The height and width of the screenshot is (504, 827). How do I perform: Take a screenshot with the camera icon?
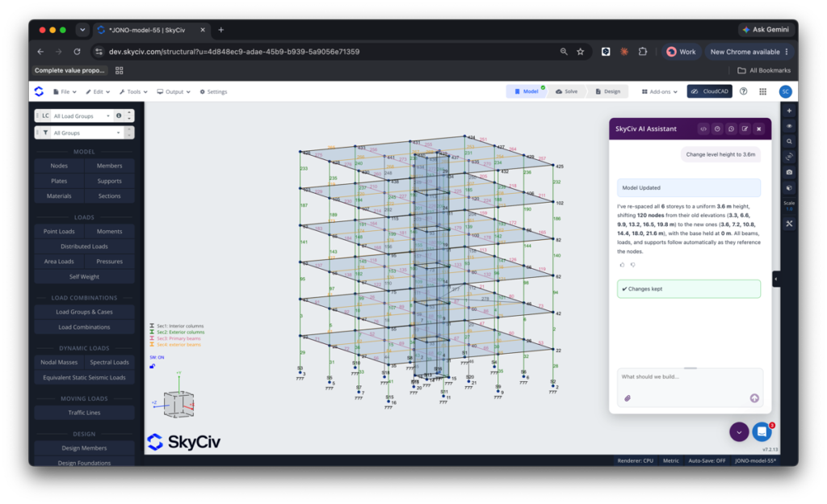pyautogui.click(x=789, y=172)
